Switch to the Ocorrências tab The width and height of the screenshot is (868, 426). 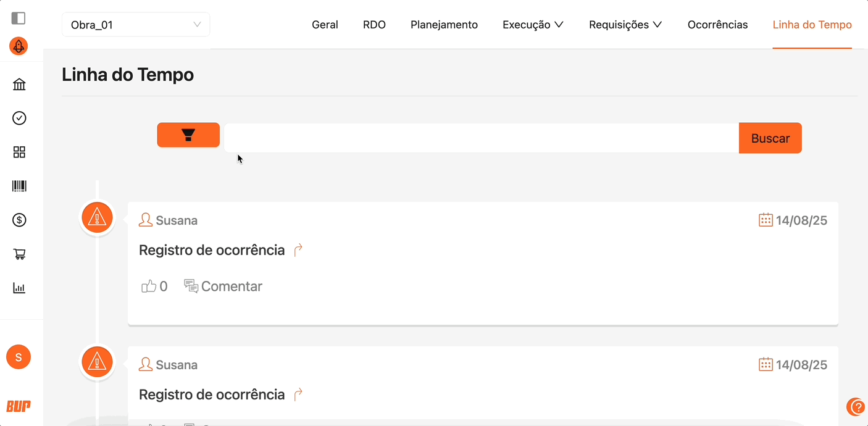pyautogui.click(x=717, y=25)
